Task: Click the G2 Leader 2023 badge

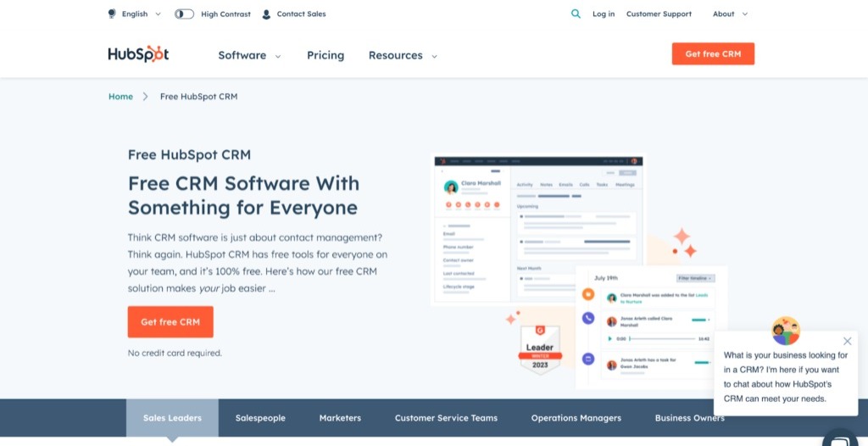Action: (540, 348)
